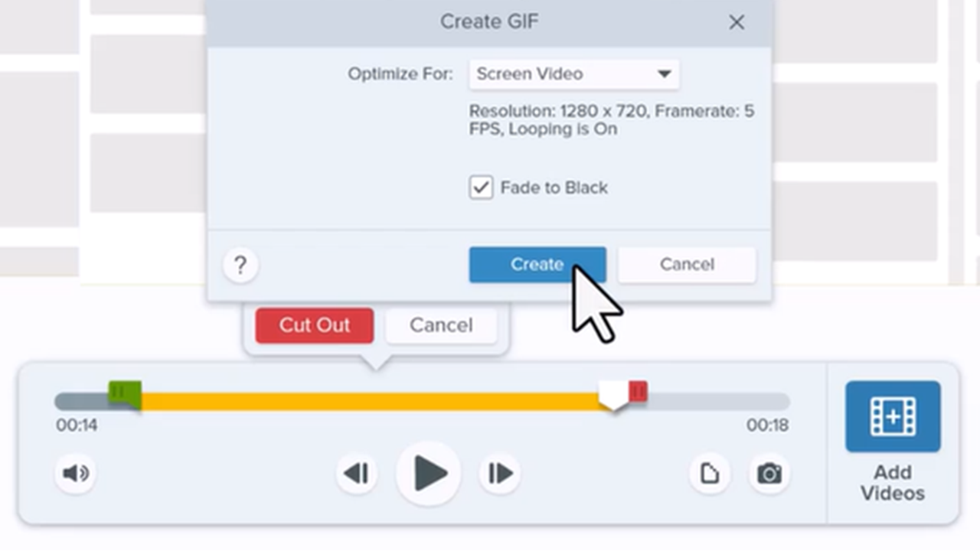Viewport: 980px width, 551px height.
Task: Click the red Cut Out button
Action: pyautogui.click(x=314, y=324)
